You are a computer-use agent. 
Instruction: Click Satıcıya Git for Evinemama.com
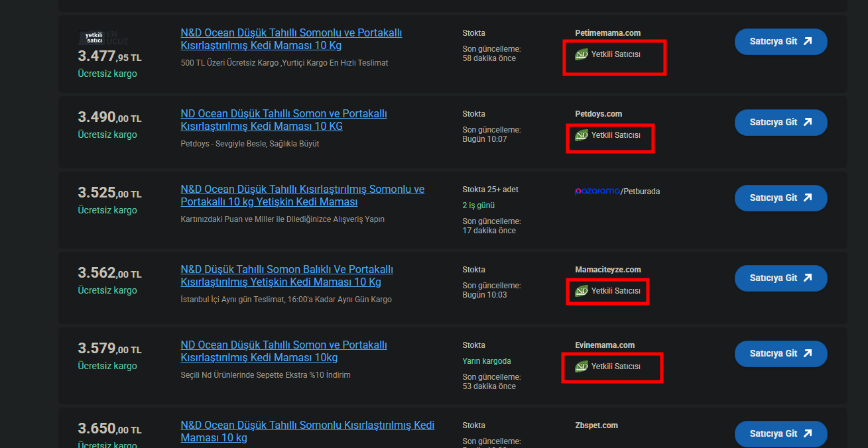tap(781, 353)
